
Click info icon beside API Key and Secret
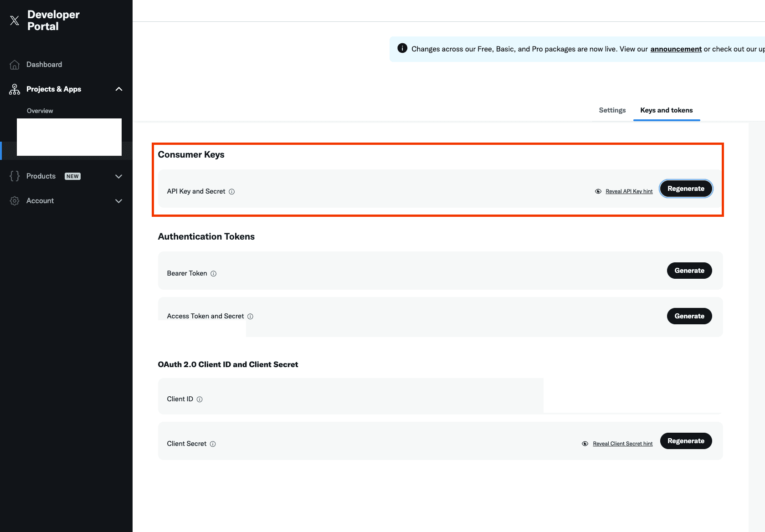click(232, 192)
